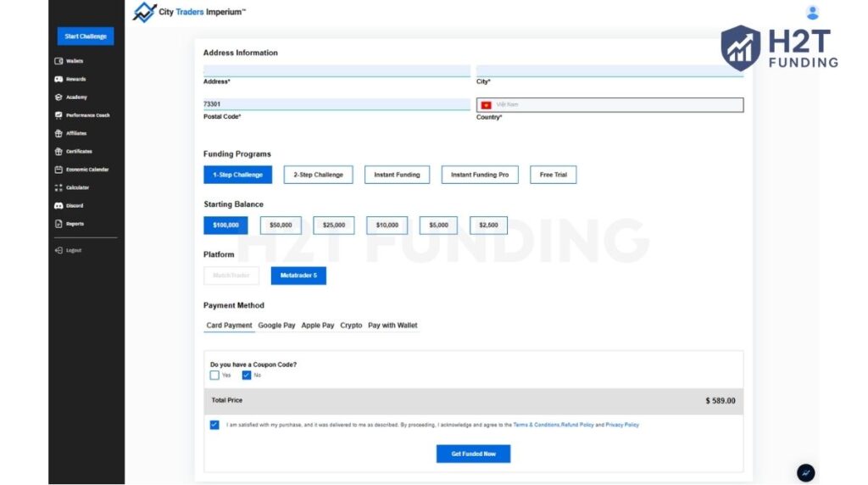This screenshot has height=485, width=868.
Task: Click the Vietnam flag in Country field
Action: point(486,104)
